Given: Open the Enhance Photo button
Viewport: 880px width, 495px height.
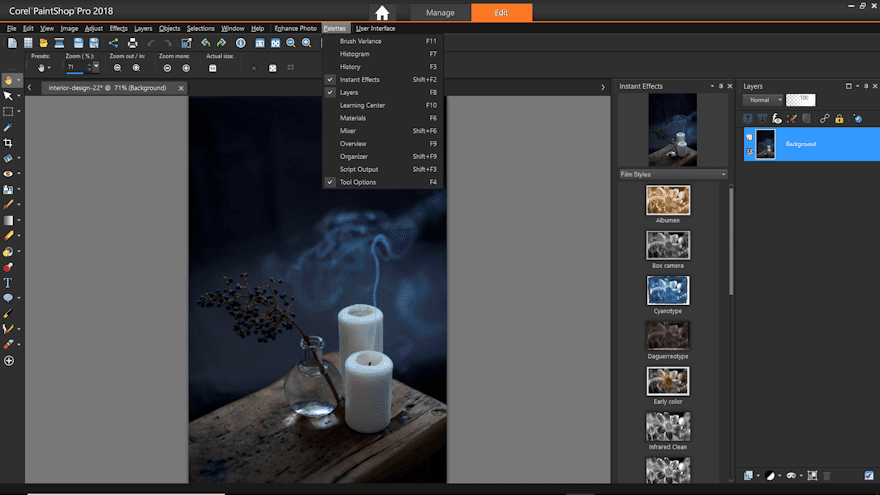Looking at the screenshot, I should coord(294,28).
